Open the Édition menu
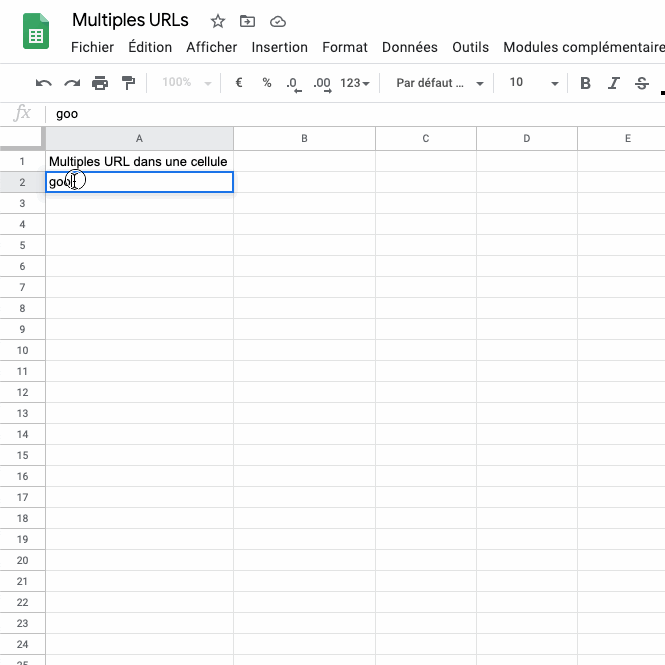This screenshot has width=665, height=665. [x=150, y=47]
